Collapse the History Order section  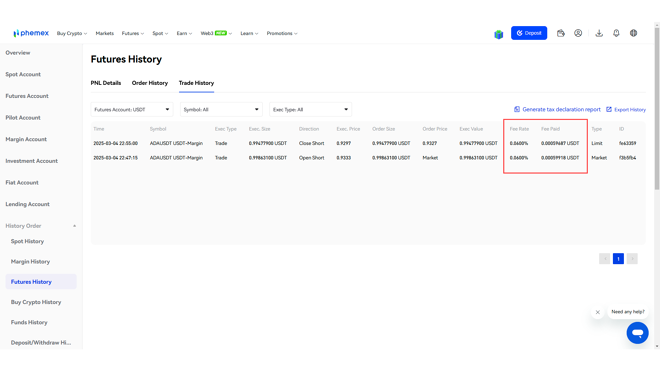pyautogui.click(x=75, y=226)
